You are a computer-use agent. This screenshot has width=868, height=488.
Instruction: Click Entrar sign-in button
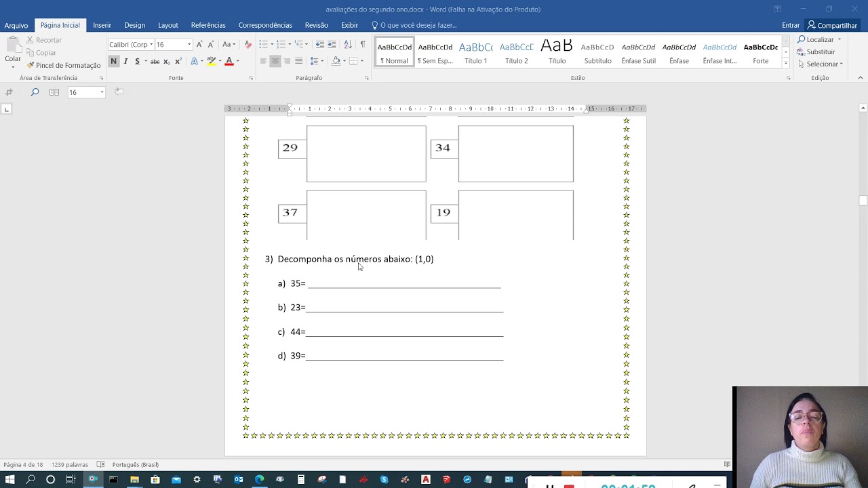click(x=791, y=25)
